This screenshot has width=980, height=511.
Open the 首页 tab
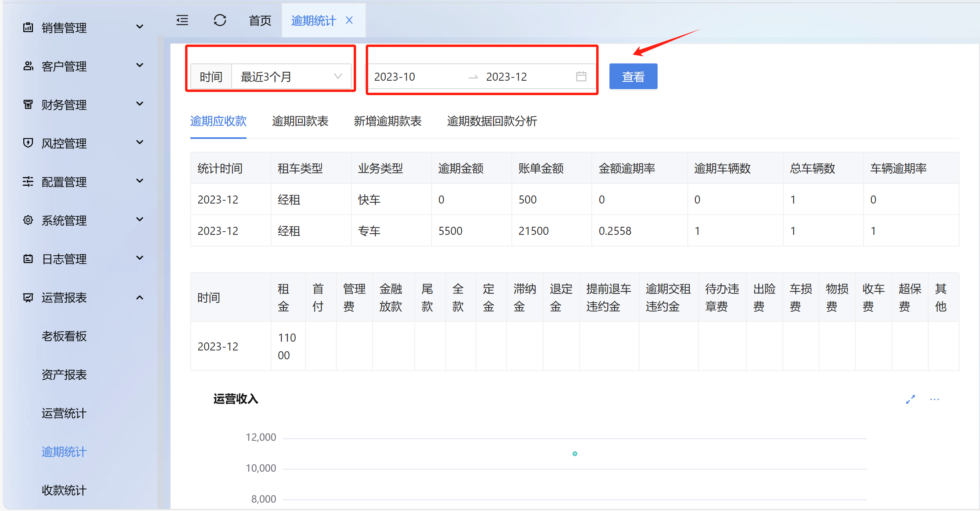click(260, 20)
